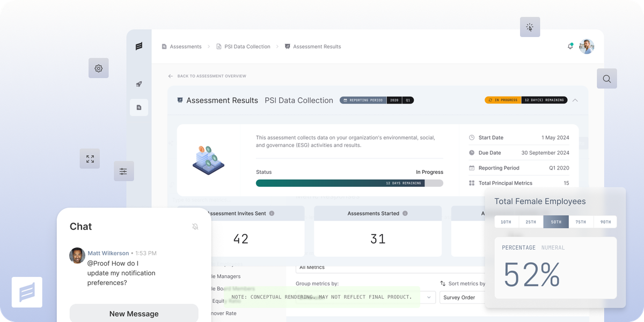This screenshot has width=644, height=322.
Task: Go to Assessments in the breadcrumb
Action: tap(185, 47)
